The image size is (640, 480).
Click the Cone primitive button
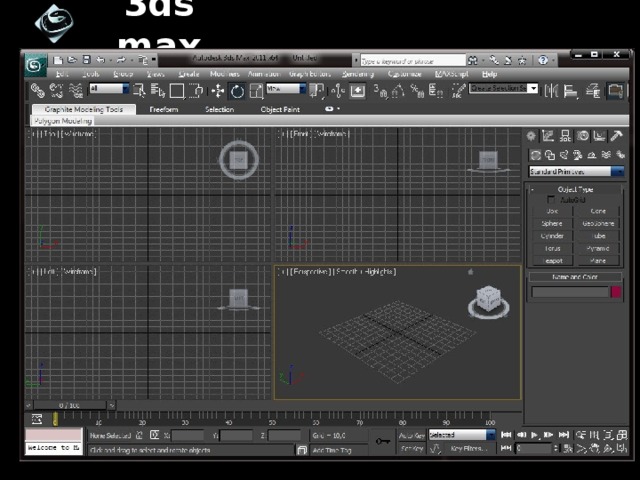tap(598, 211)
